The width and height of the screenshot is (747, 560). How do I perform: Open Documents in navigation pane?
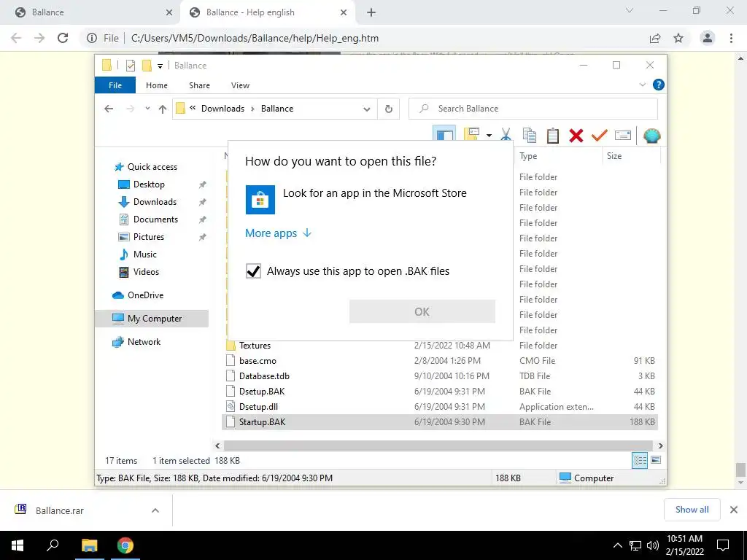coord(155,219)
